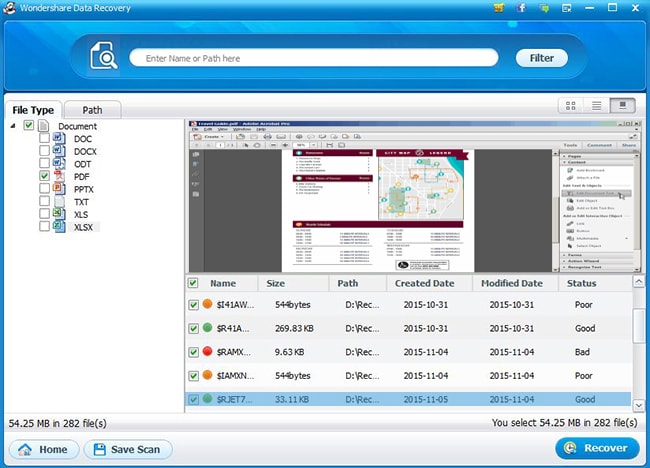Image resolution: width=650 pixels, height=468 pixels.
Task: Click green status dot of $R41A file
Action: point(208,327)
